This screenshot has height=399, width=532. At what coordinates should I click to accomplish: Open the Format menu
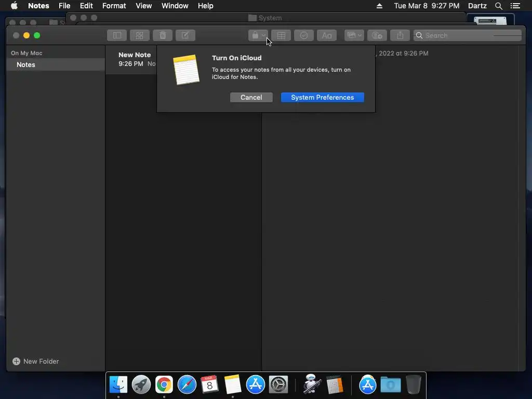[114, 6]
